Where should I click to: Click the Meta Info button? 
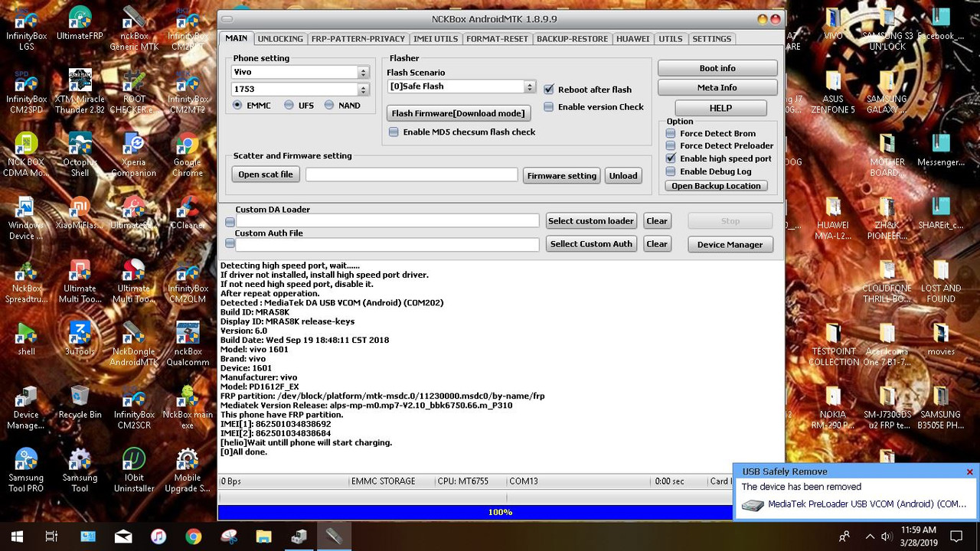pos(717,87)
